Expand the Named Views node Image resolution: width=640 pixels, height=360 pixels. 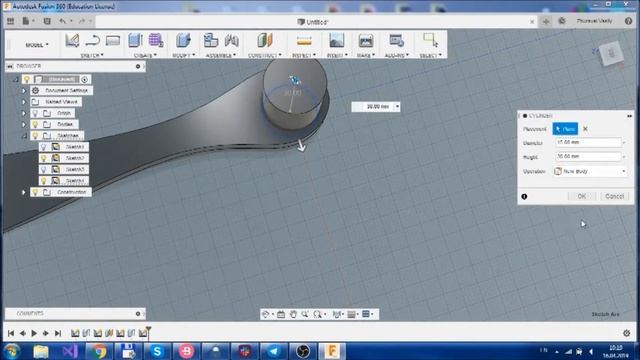(x=24, y=102)
